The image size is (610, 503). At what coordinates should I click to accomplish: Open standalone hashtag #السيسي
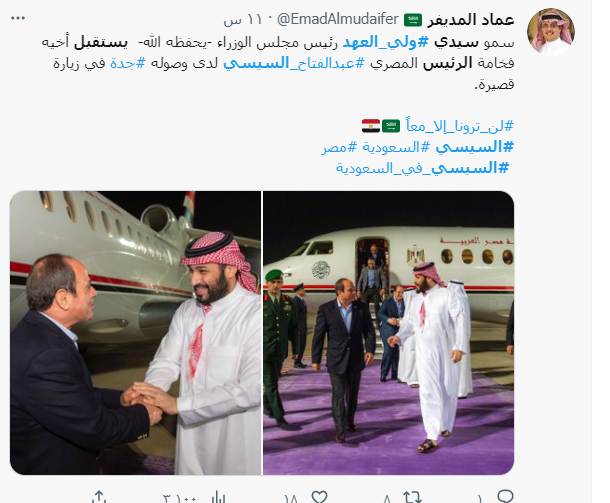click(475, 147)
